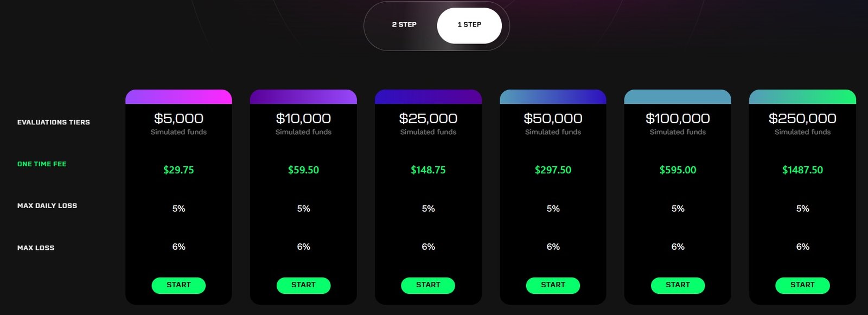
Task: Click the $29.75 one time fee
Action: click(x=178, y=170)
